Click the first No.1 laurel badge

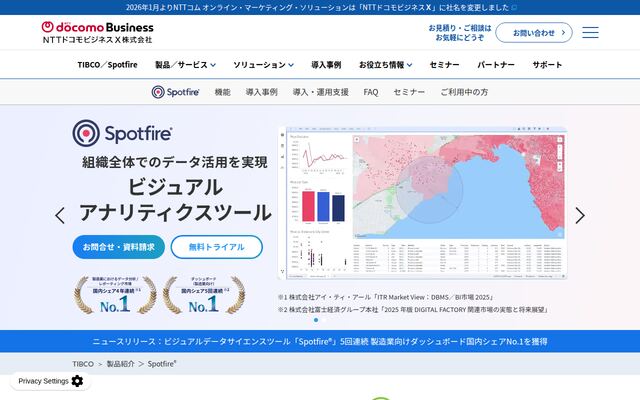click(x=115, y=295)
